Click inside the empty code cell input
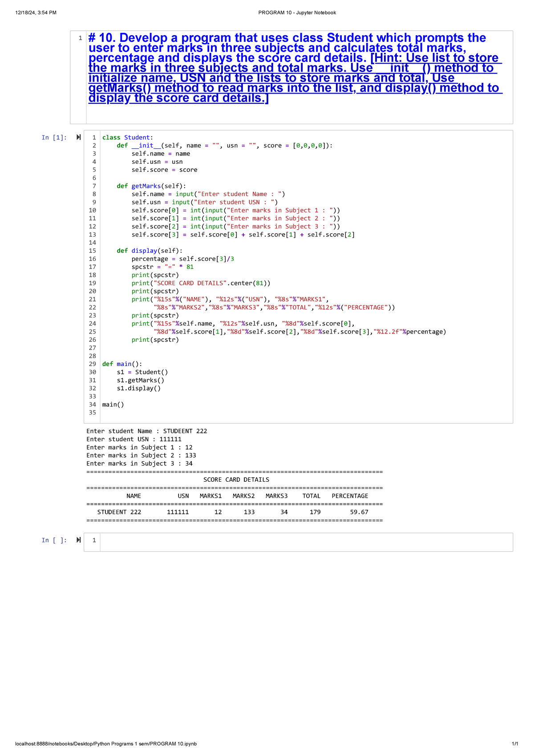 pos(306,542)
